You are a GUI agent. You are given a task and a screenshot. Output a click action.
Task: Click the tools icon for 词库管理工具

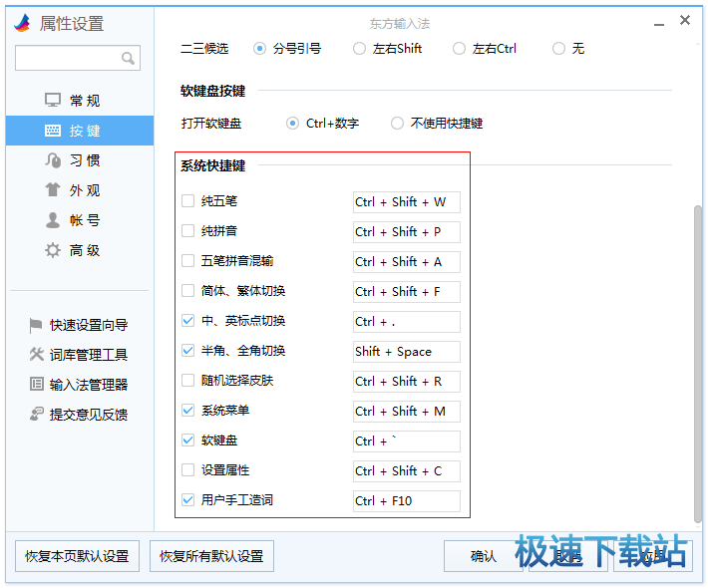coord(36,354)
